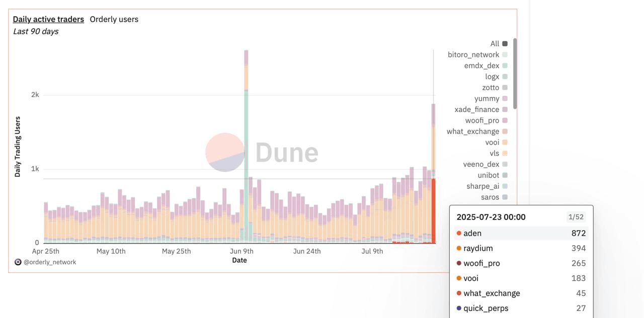Toggle vls legend entry
Viewport: 644px width, 318px height.
(x=499, y=153)
